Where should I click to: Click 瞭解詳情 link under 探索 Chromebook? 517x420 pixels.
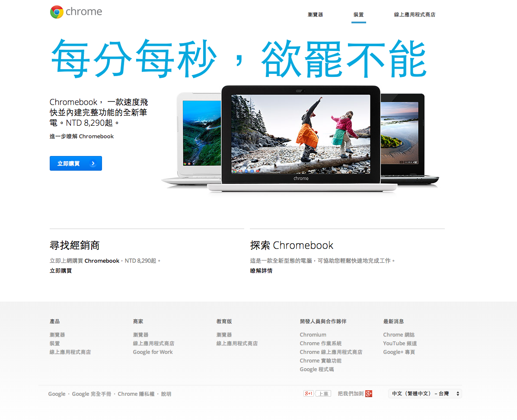261,270
